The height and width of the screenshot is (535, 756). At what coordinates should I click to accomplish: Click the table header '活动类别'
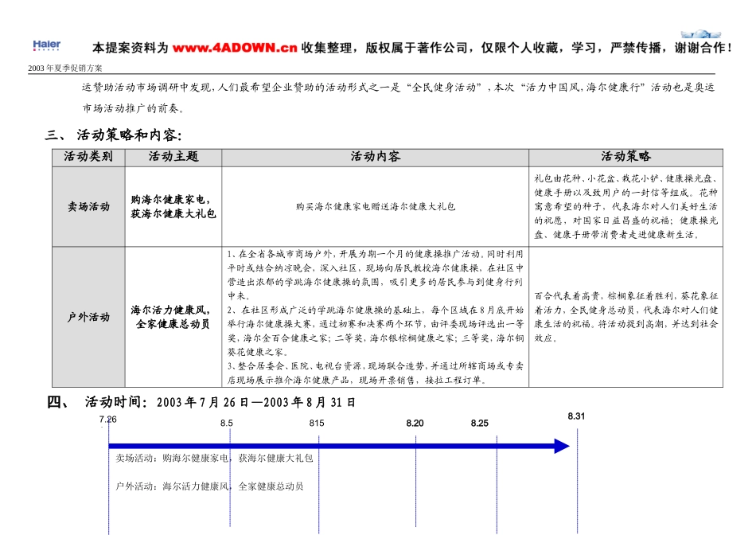pos(88,156)
